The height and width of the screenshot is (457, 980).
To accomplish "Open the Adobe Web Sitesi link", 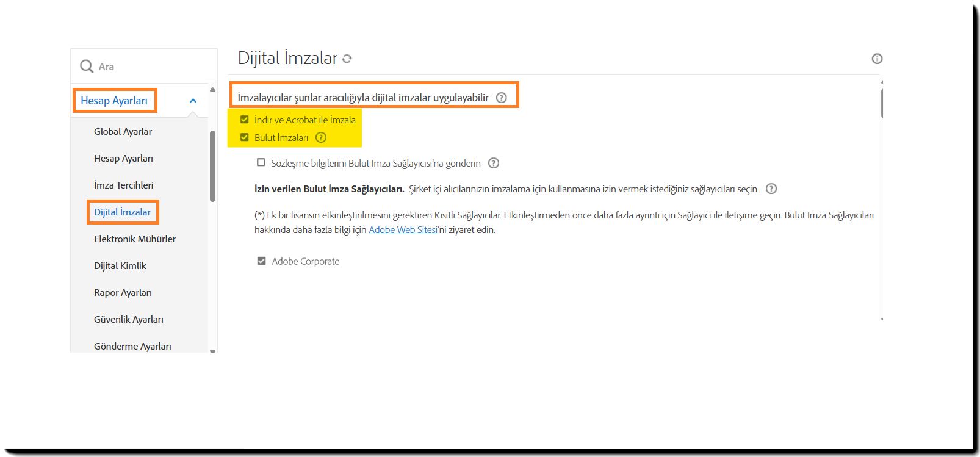I will 403,230.
